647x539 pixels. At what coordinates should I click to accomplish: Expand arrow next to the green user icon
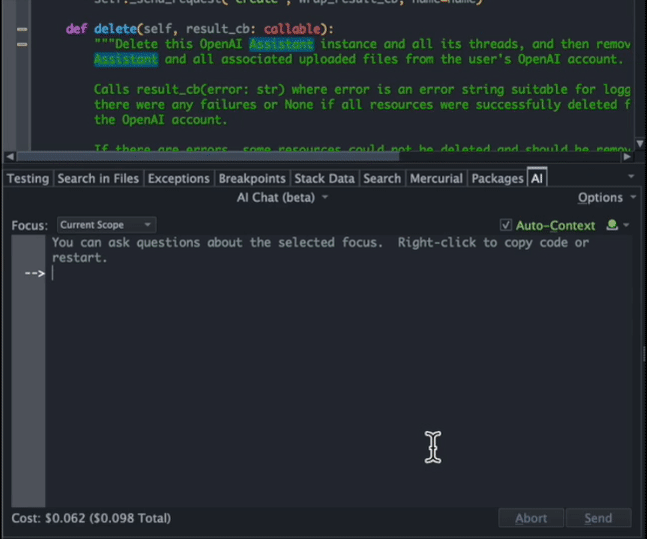[626, 225]
